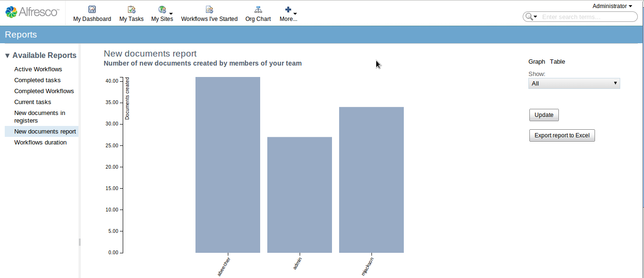Open the Show dropdown set to All
The height and width of the screenshot is (278, 644).
pos(574,84)
